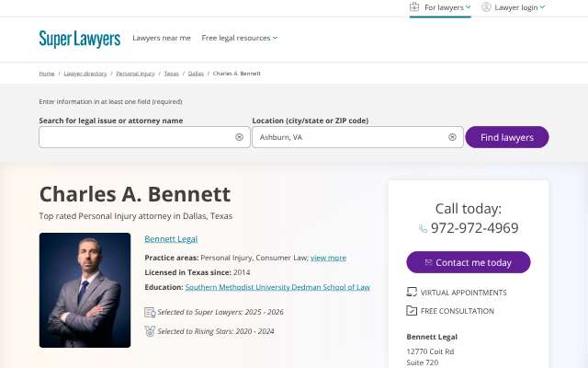Click the Super Lawyers selection badge icon
This screenshot has width=588, height=368.
point(150,312)
